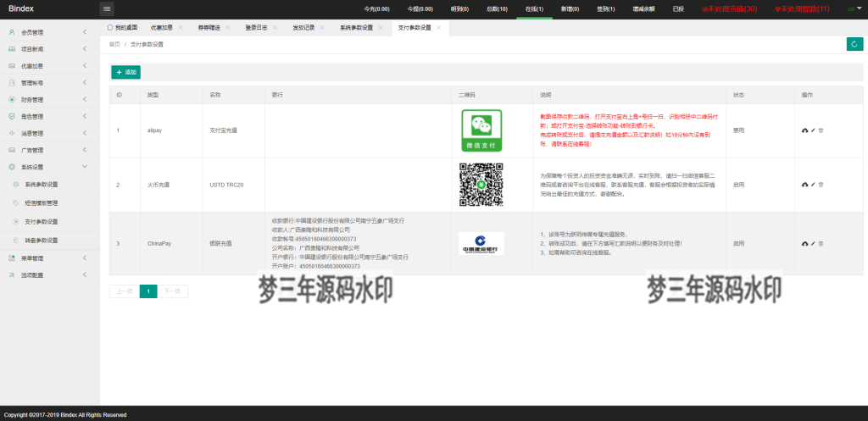Click the China Construction Bank logo image

pyautogui.click(x=481, y=243)
